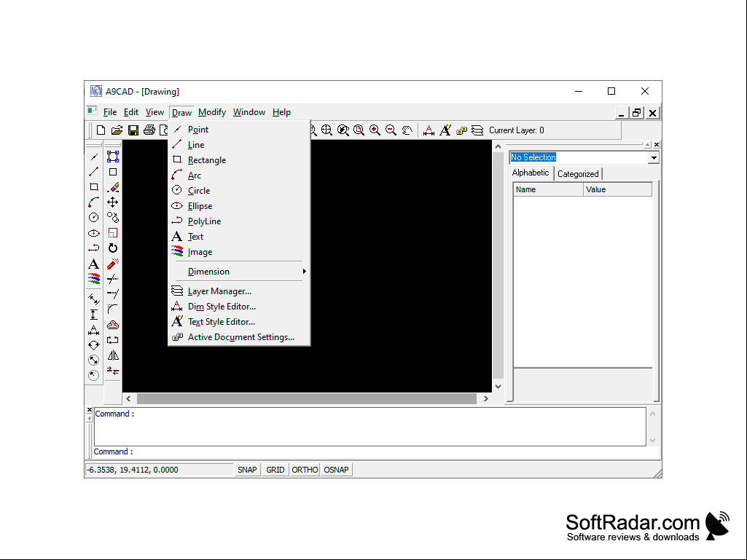Click the Explode dynamite icon
The width and height of the screenshot is (747, 560).
[113, 264]
